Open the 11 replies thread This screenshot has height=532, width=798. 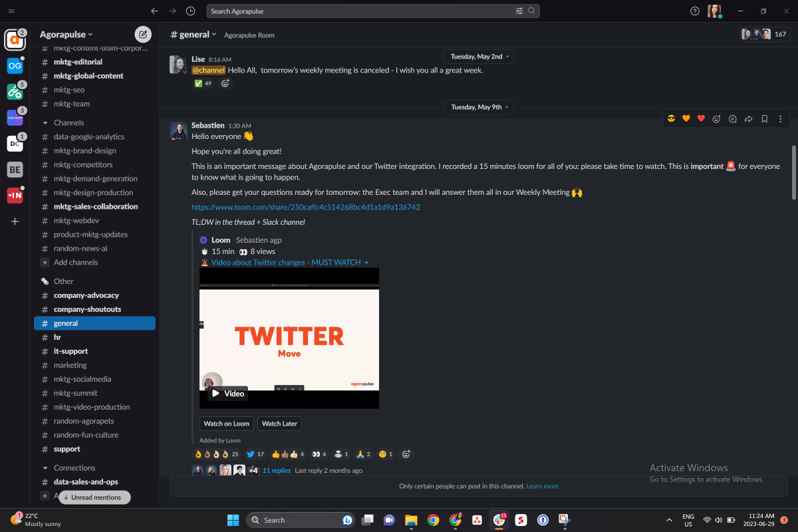click(277, 470)
